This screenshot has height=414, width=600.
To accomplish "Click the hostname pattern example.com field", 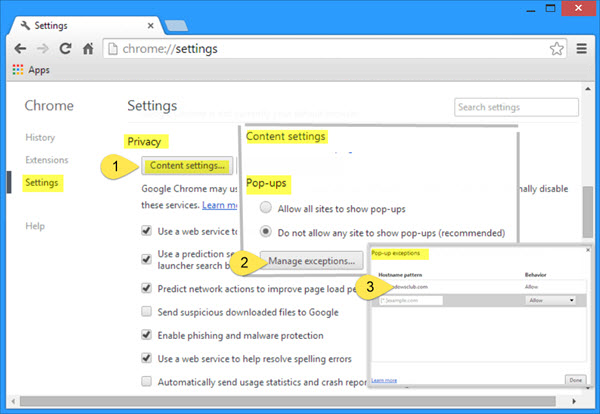I will coord(411,300).
